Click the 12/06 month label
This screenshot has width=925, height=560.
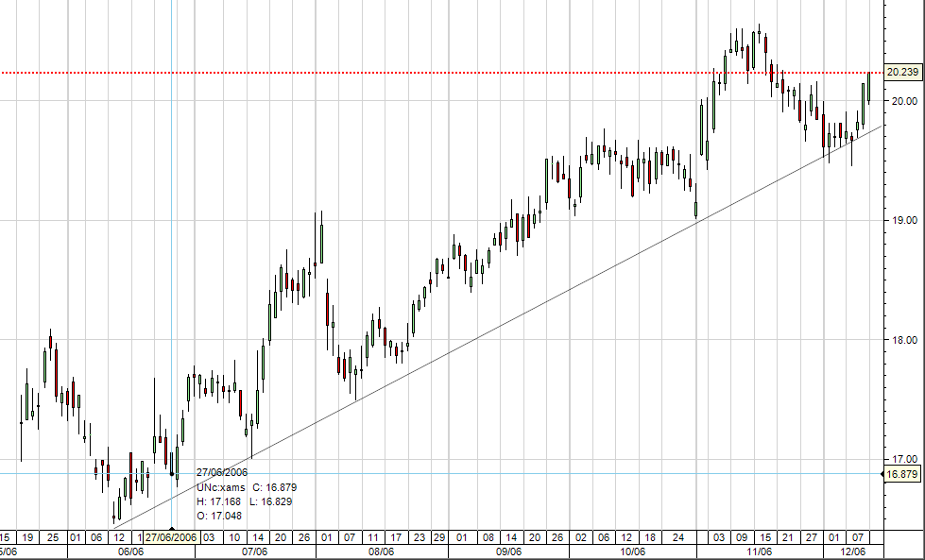coord(852,552)
